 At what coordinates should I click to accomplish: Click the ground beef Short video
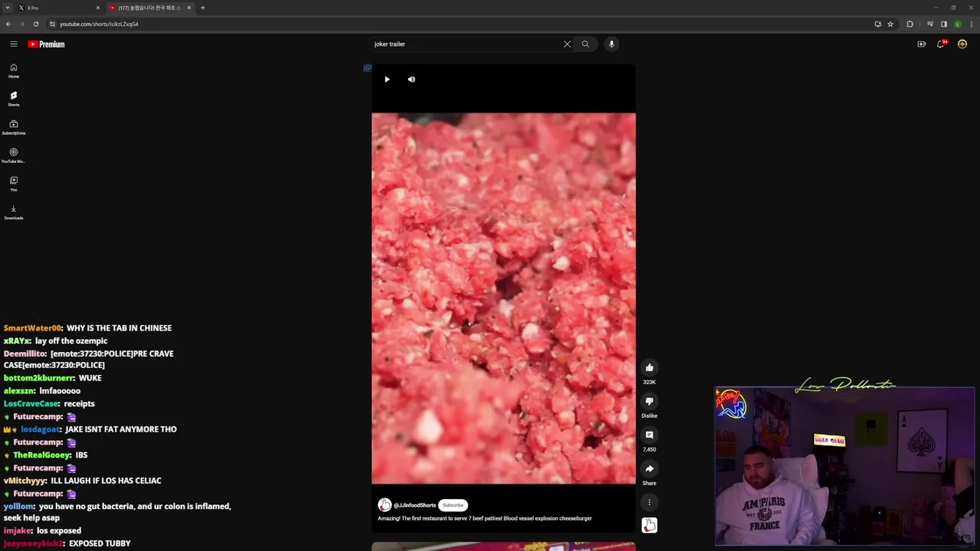click(504, 298)
